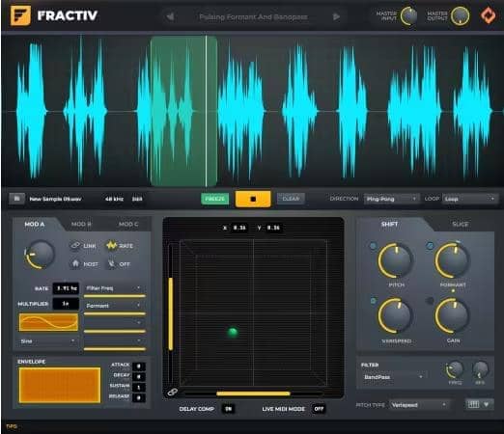Click the XY pad horizontal yellow slider
This screenshot has height=434, width=504.
[x=253, y=393]
